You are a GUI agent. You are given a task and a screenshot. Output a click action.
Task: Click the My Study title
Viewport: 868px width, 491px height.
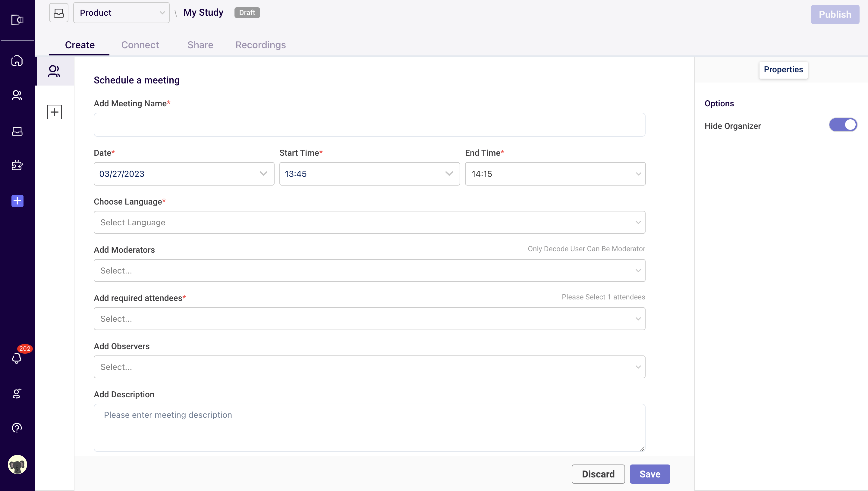(x=203, y=13)
